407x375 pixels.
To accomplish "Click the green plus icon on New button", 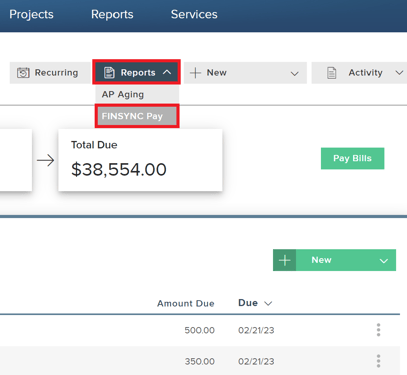I will tap(285, 260).
